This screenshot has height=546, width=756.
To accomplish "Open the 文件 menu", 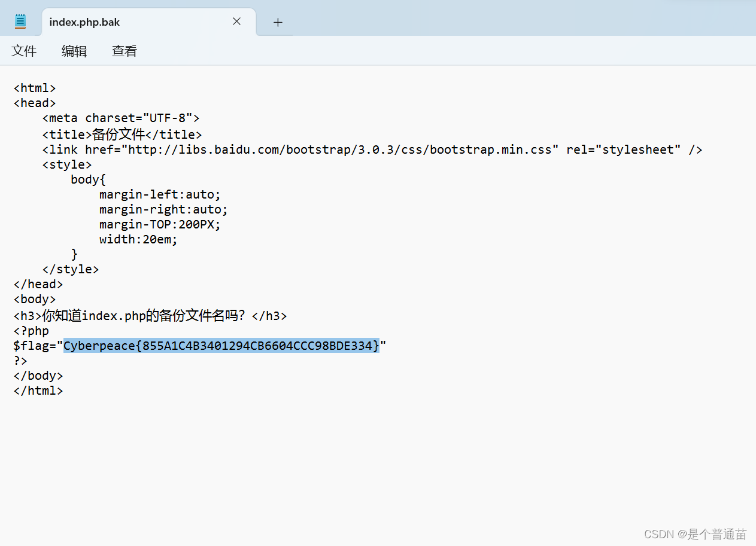I will pos(24,51).
